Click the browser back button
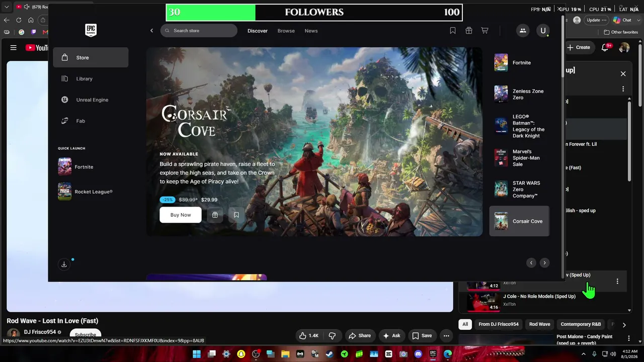The width and height of the screenshot is (644, 362). point(7,20)
